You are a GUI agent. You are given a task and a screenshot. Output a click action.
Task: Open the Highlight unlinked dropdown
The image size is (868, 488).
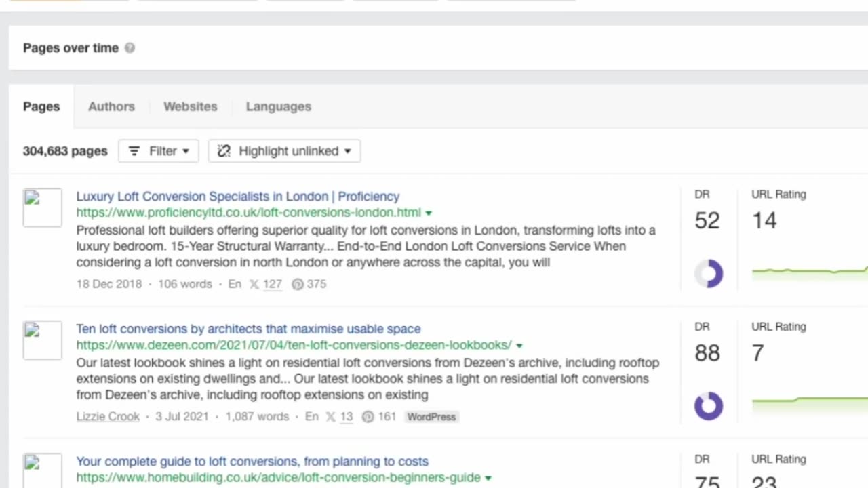[x=284, y=151]
